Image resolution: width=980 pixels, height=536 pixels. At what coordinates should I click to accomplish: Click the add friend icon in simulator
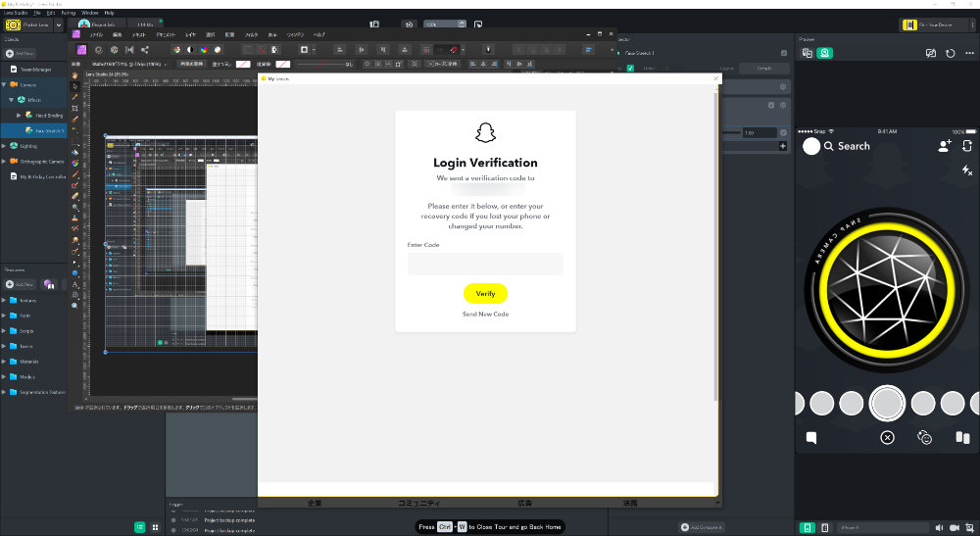[945, 146]
